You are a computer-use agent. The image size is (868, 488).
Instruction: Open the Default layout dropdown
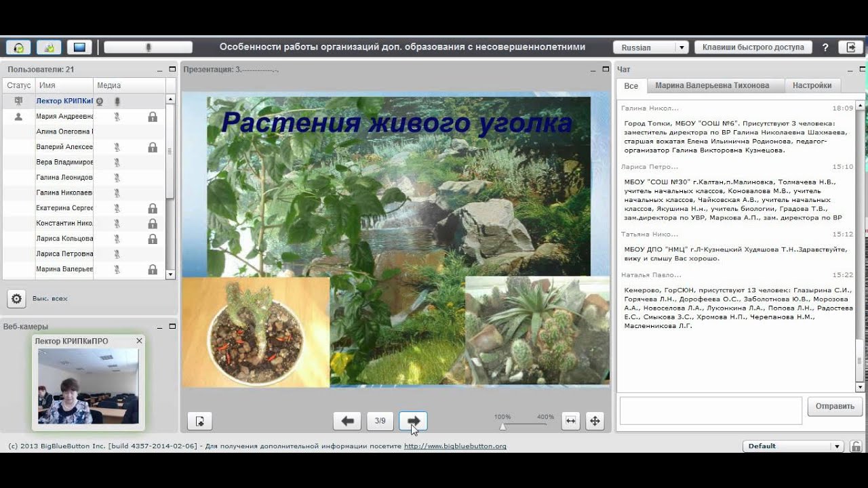click(793, 446)
